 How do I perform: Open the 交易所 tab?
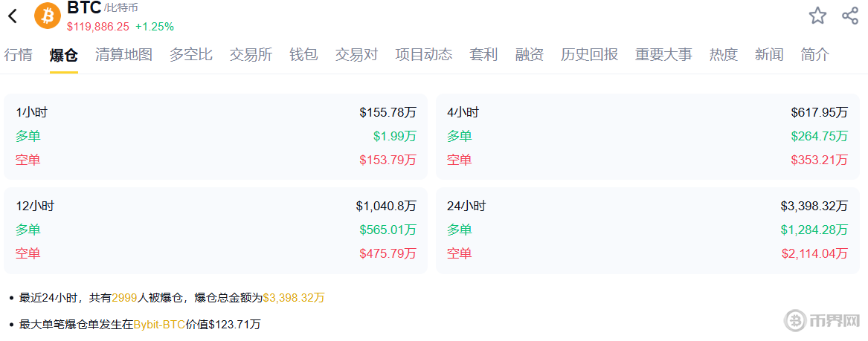[x=251, y=54]
